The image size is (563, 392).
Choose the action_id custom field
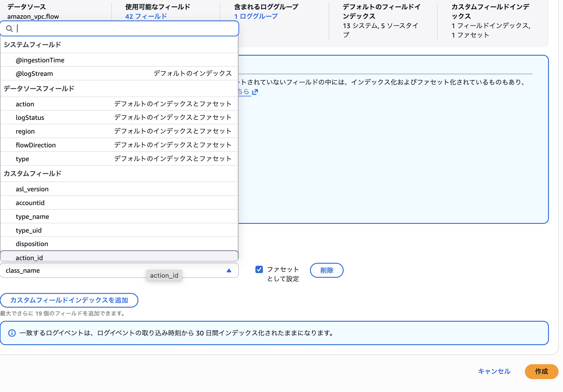tap(29, 258)
